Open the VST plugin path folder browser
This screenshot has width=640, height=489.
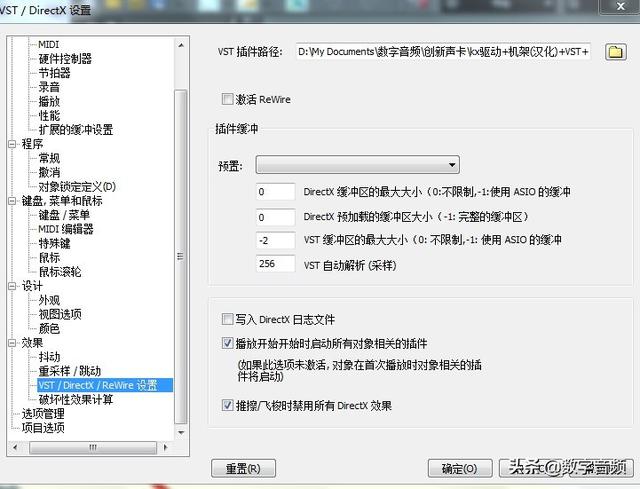[x=616, y=52]
